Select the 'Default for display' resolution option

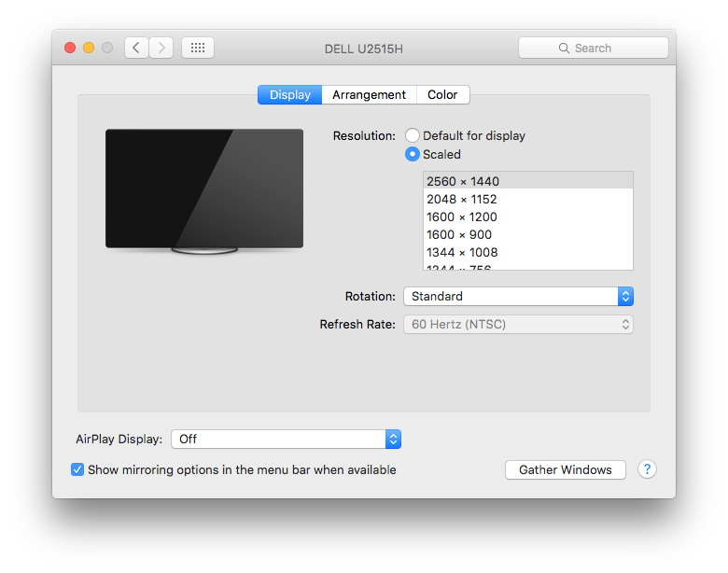[x=413, y=135]
